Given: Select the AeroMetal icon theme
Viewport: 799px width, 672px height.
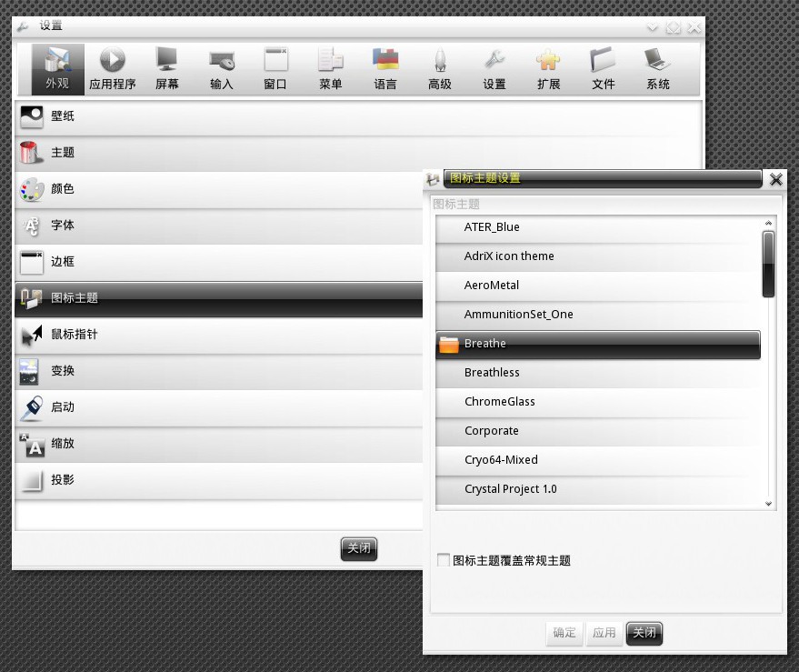Looking at the screenshot, I should coord(598,286).
